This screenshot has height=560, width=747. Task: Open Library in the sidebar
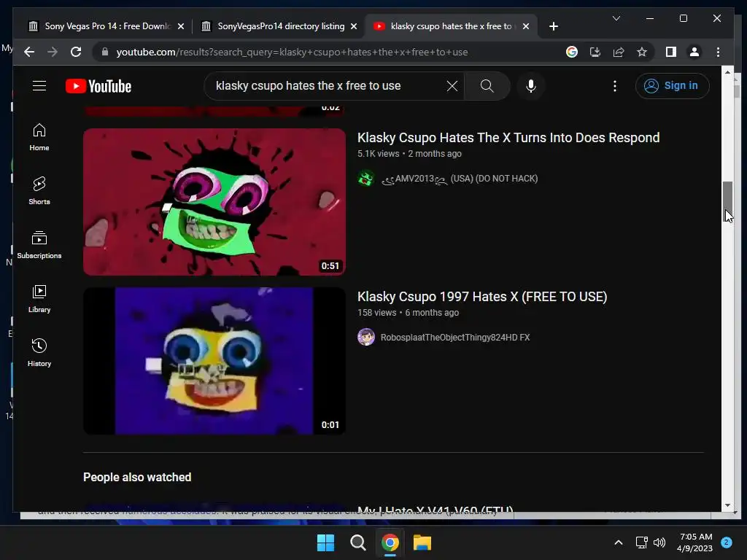[39, 299]
